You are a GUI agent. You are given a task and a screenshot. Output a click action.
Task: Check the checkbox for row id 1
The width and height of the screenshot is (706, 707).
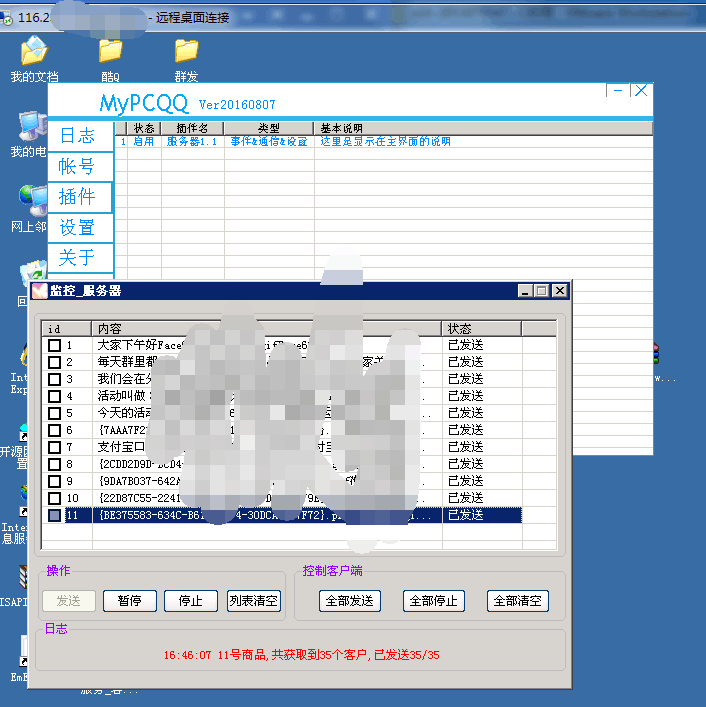pos(54,346)
